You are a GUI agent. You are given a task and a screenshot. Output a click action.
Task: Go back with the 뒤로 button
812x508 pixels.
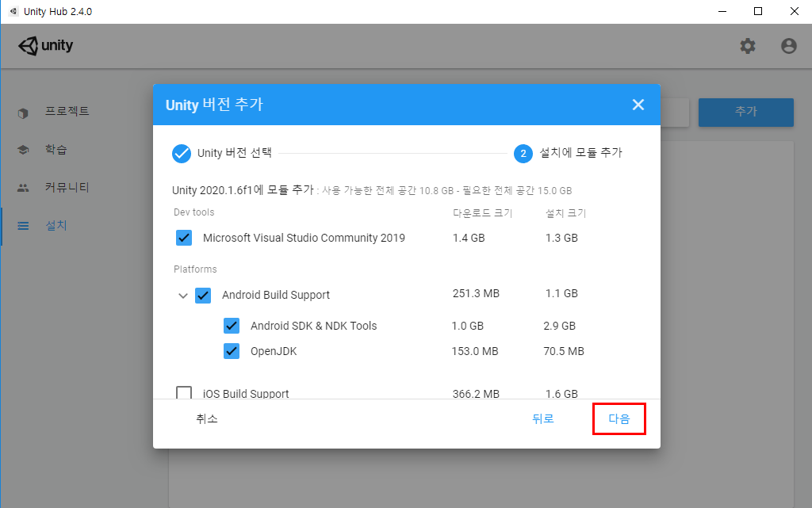click(542, 418)
